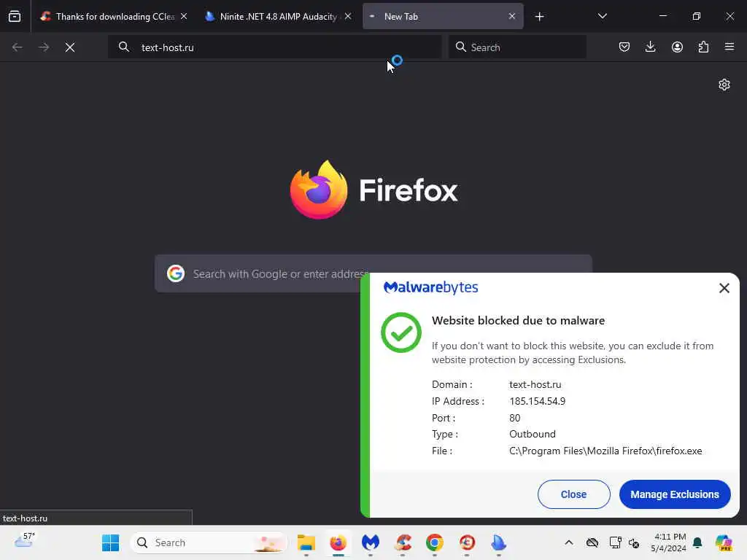
Task: Click Manage Exclusions button
Action: (x=675, y=494)
